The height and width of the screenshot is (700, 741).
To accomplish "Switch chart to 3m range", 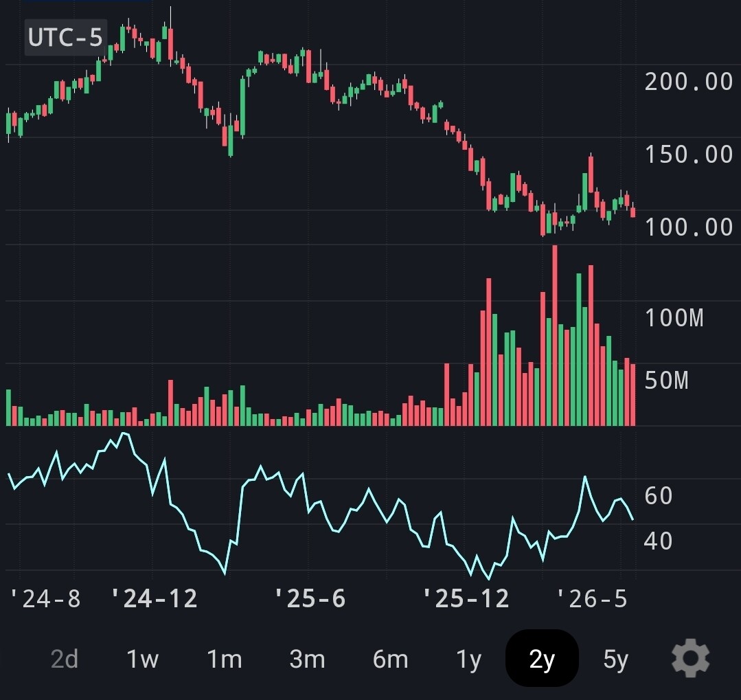I will (x=307, y=659).
